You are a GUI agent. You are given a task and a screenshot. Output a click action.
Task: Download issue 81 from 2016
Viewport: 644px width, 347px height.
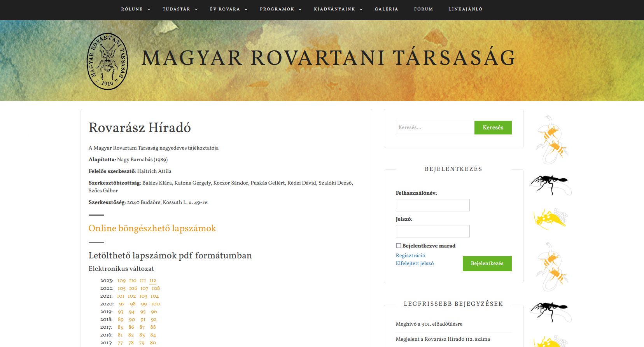(x=120, y=335)
